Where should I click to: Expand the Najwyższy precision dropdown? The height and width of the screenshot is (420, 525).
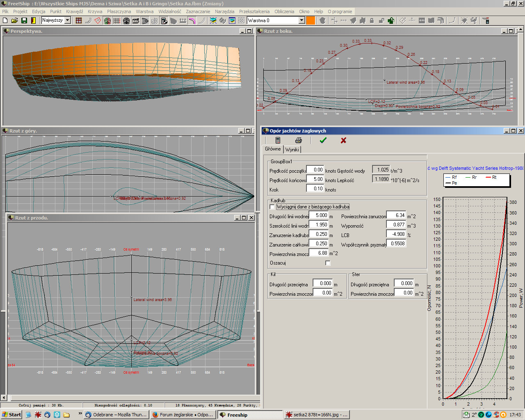[x=68, y=20]
